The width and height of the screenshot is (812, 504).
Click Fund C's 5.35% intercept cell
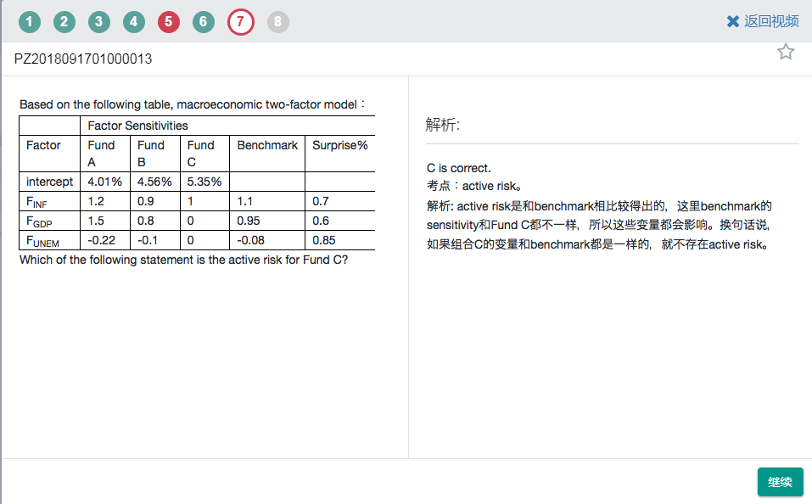pyautogui.click(x=204, y=182)
